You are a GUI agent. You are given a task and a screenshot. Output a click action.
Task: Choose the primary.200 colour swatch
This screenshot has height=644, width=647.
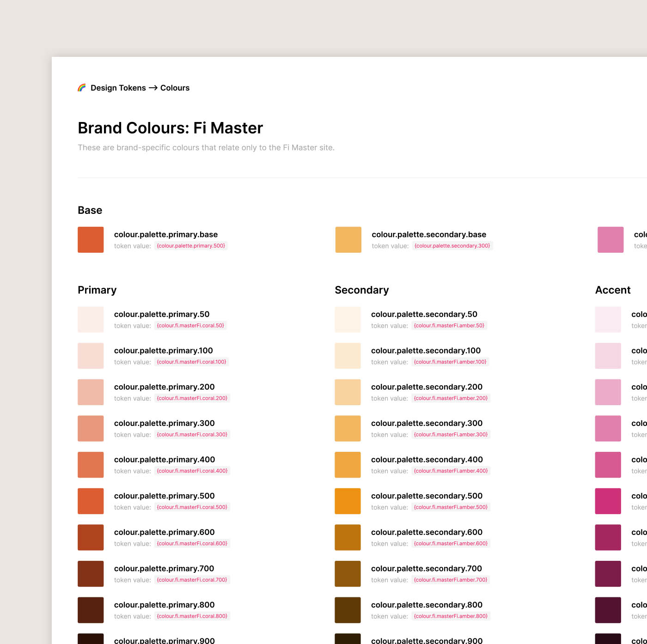(91, 392)
